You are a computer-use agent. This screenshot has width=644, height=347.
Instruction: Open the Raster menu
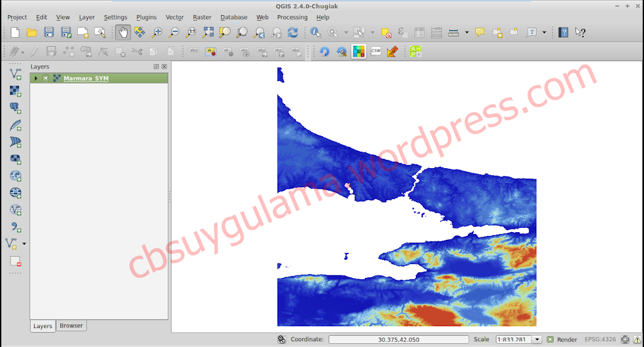pyautogui.click(x=202, y=17)
